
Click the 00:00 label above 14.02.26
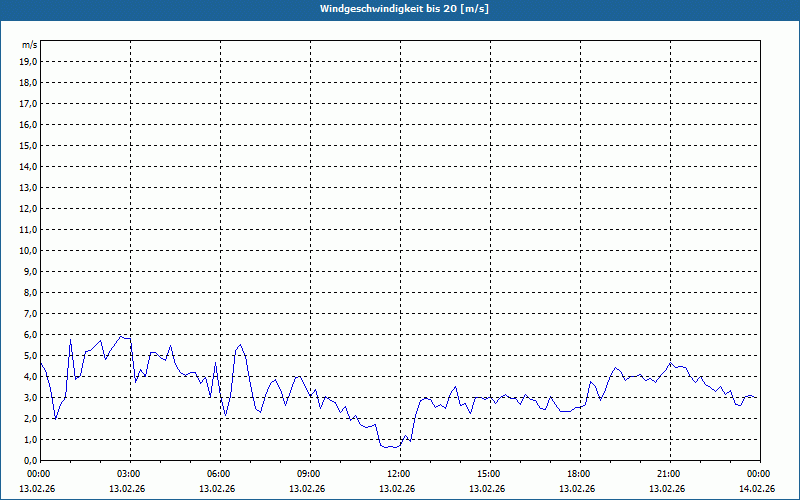click(x=758, y=474)
